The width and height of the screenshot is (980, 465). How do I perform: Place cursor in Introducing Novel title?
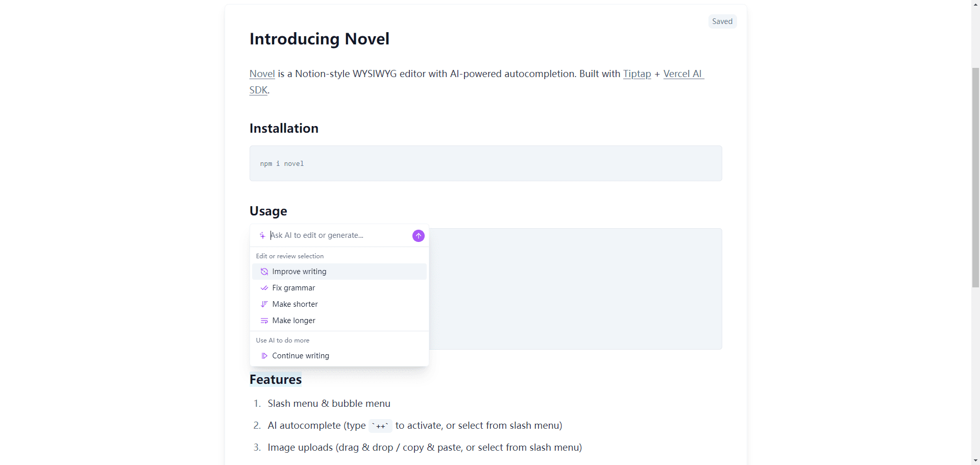pos(319,39)
